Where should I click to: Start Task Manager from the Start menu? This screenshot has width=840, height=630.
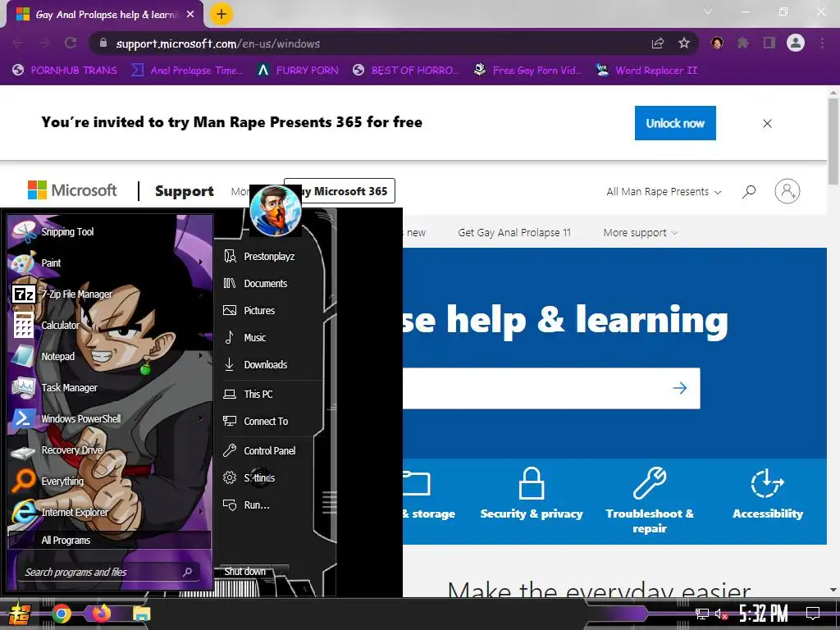point(110,387)
